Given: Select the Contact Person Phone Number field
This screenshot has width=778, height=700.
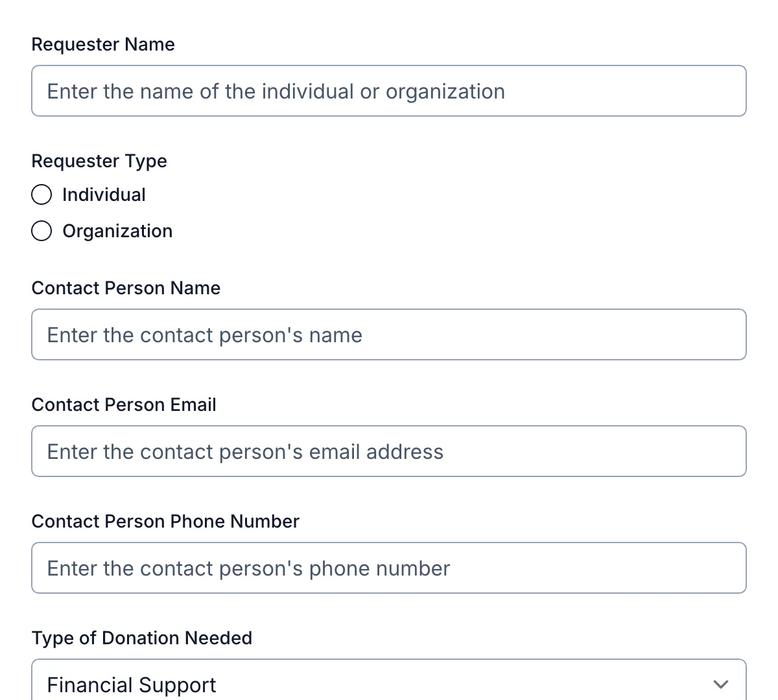Looking at the screenshot, I should pyautogui.click(x=389, y=568).
